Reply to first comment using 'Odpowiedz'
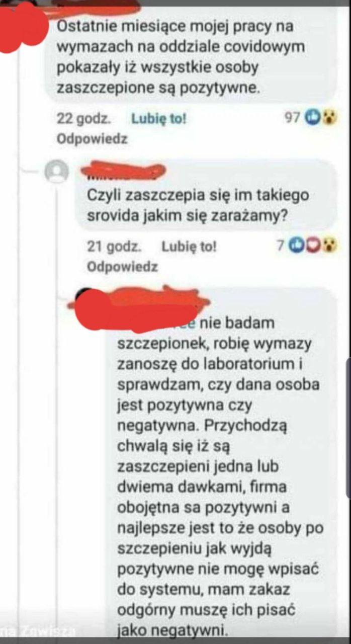This screenshot has height=644, width=351. pos(92,139)
